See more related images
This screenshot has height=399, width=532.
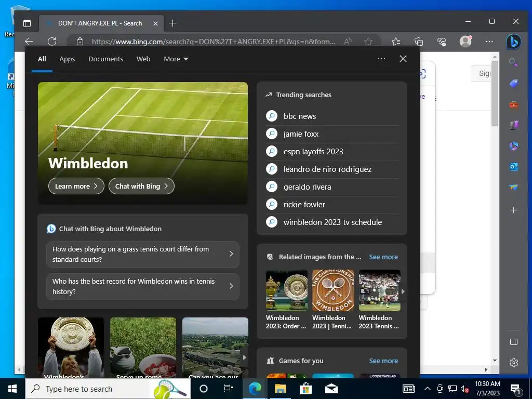pos(383,257)
